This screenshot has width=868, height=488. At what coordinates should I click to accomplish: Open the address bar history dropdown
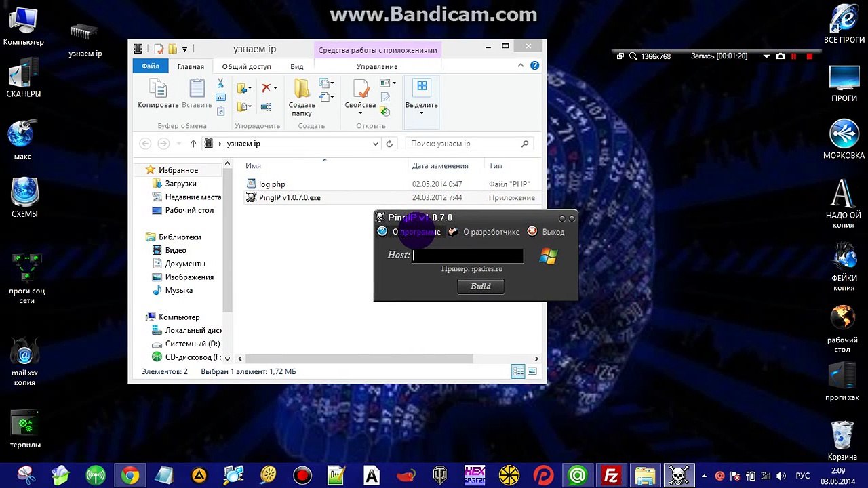click(x=375, y=144)
